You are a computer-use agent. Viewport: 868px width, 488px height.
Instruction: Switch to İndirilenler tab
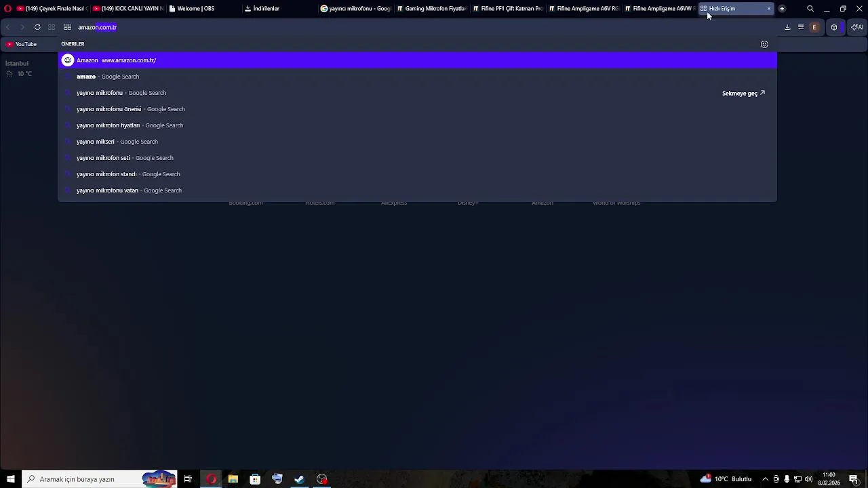(x=279, y=9)
